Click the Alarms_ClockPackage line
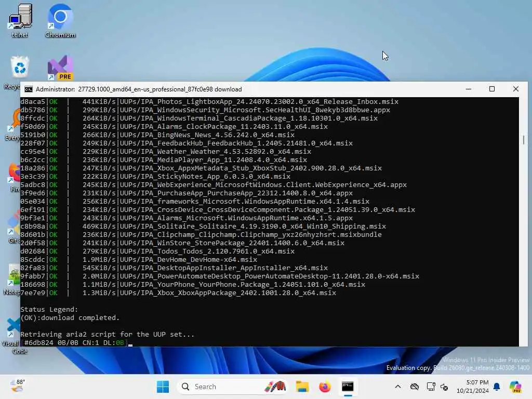532x399 pixels. [174, 127]
